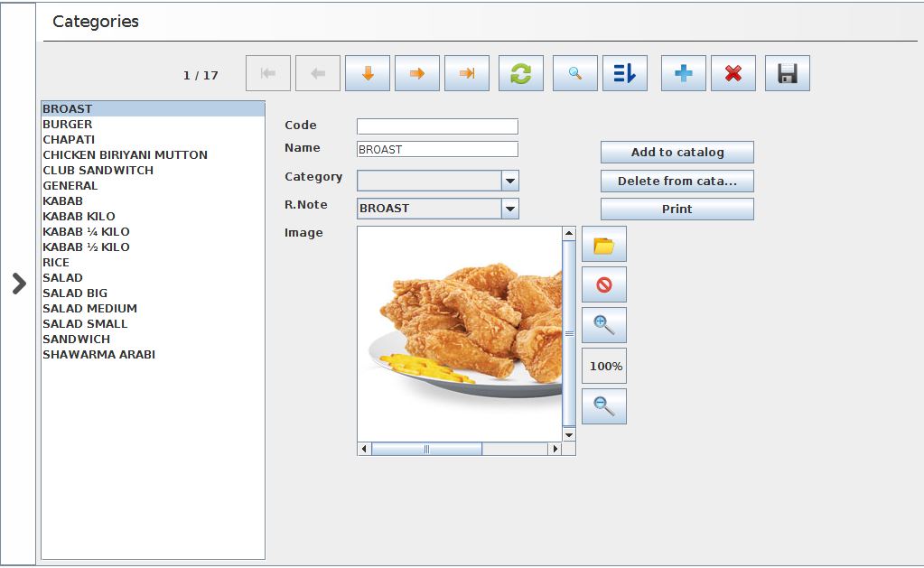
Task: Click the Add to catalog button
Action: coord(677,153)
